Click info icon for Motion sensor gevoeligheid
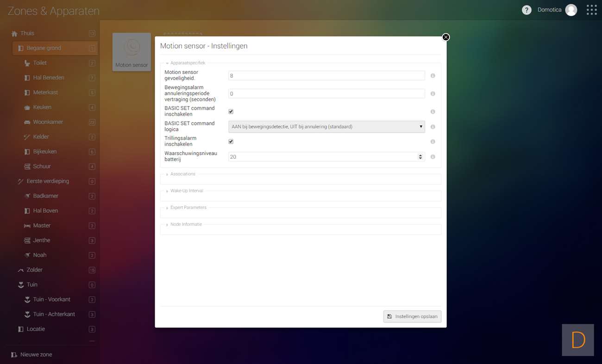The width and height of the screenshot is (602, 364). pos(433,75)
